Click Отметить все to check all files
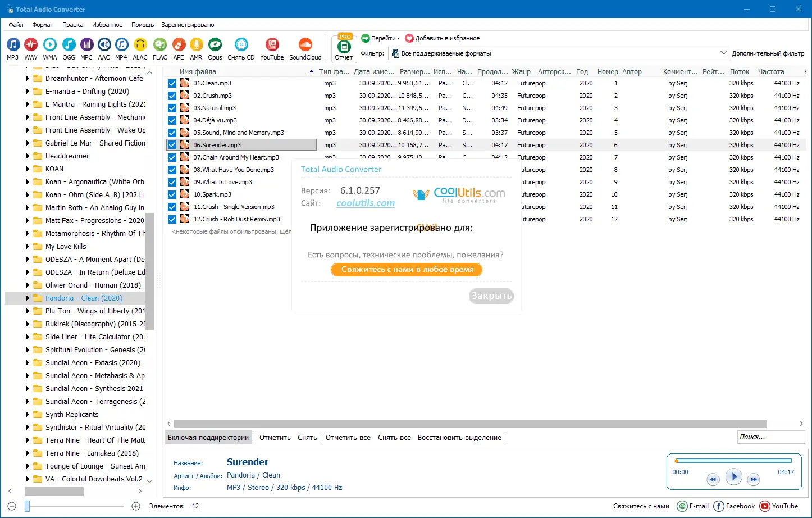 (x=348, y=438)
